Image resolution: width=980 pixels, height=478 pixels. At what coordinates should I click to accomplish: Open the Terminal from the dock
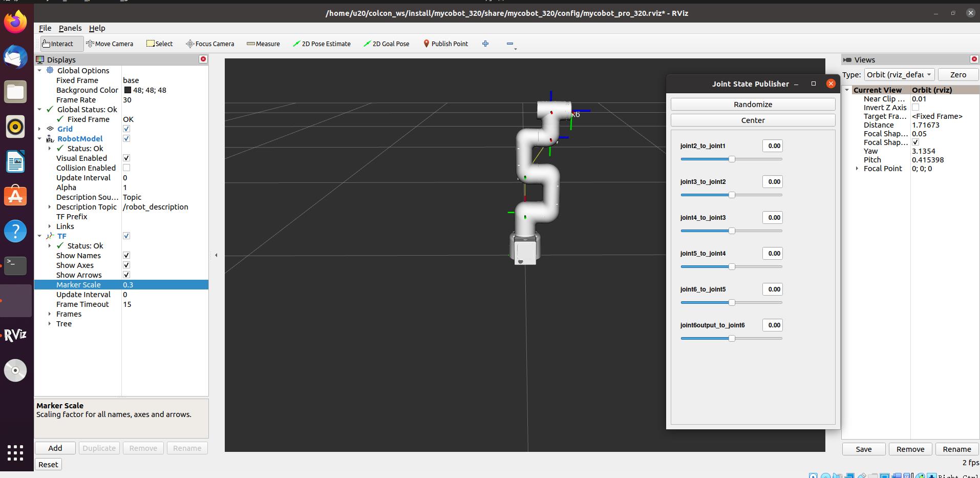[x=15, y=265]
